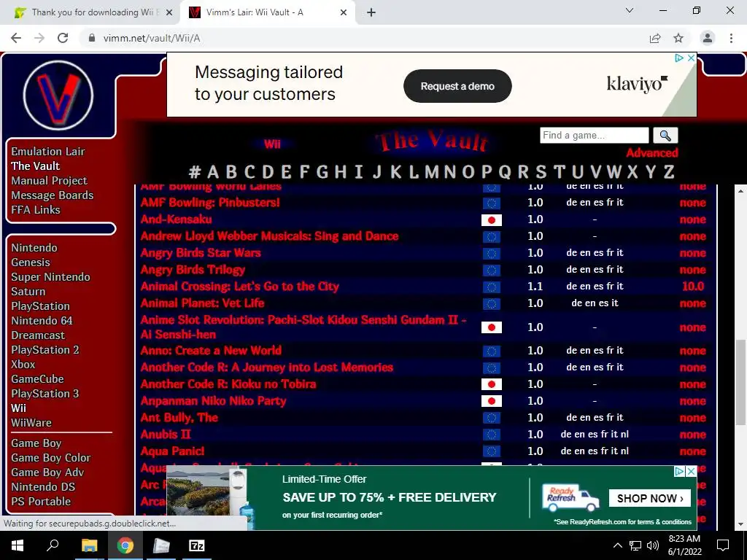This screenshot has width=747, height=560.
Task: Open 7-Zip from the taskbar
Action: (x=197, y=545)
